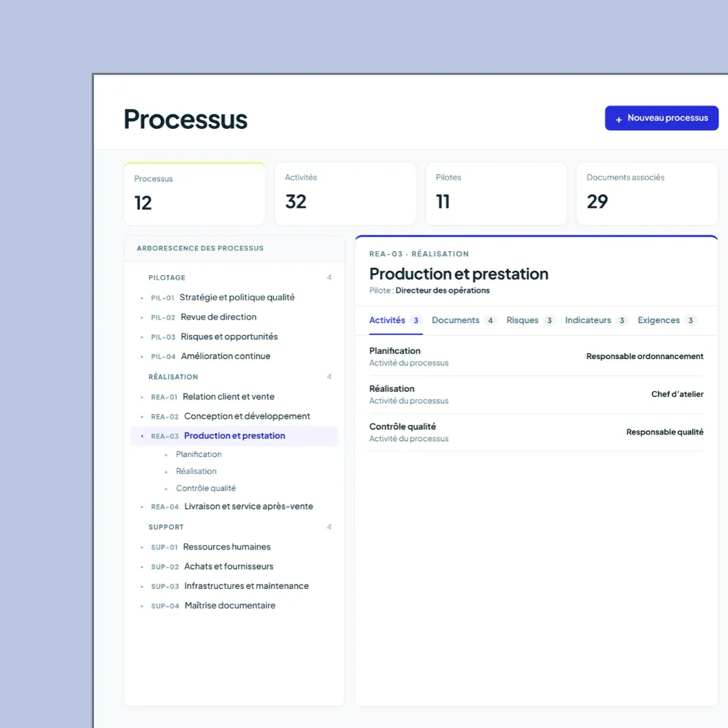Click the Pilotes stat card showing 11

[496, 194]
